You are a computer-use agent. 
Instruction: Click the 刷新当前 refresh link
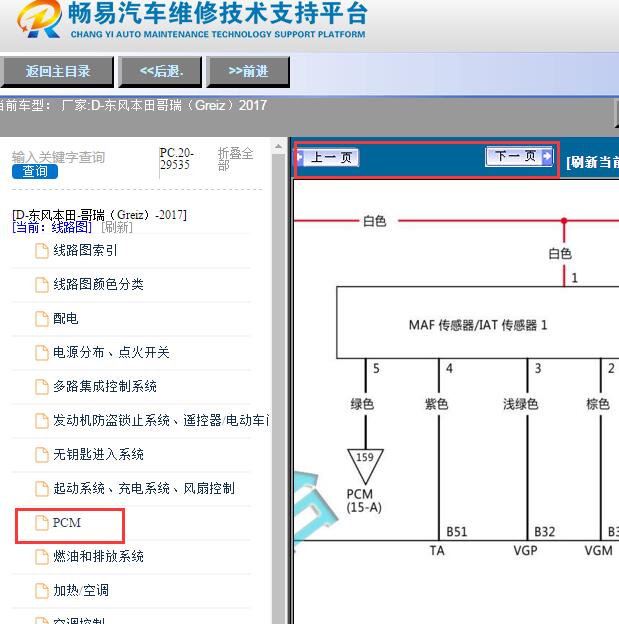tap(592, 162)
